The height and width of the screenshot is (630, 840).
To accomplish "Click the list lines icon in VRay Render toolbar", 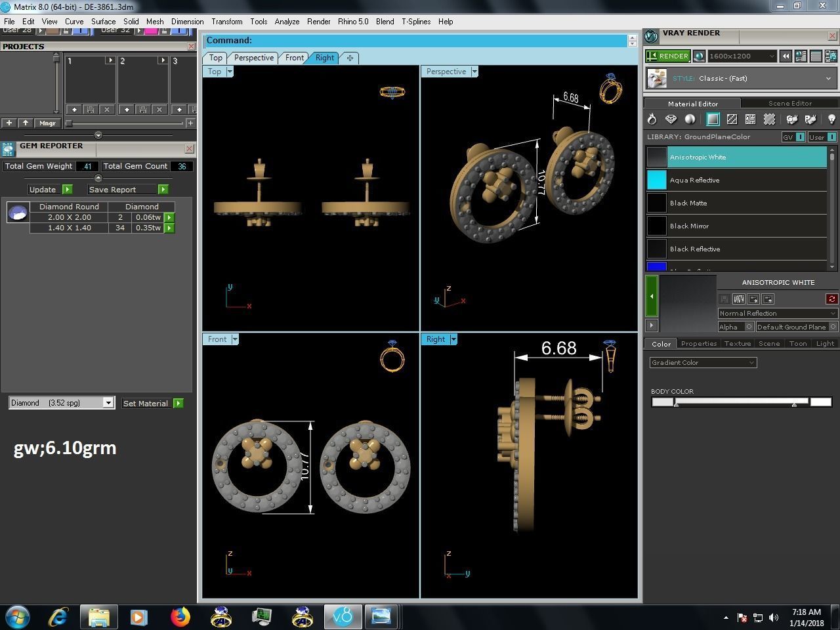I will [x=816, y=56].
